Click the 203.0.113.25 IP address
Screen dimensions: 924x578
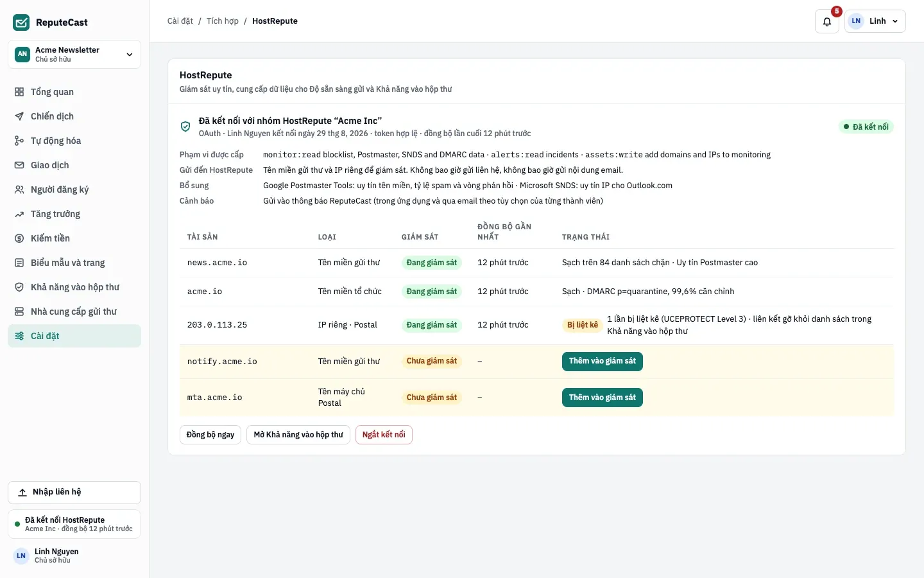[x=217, y=325]
